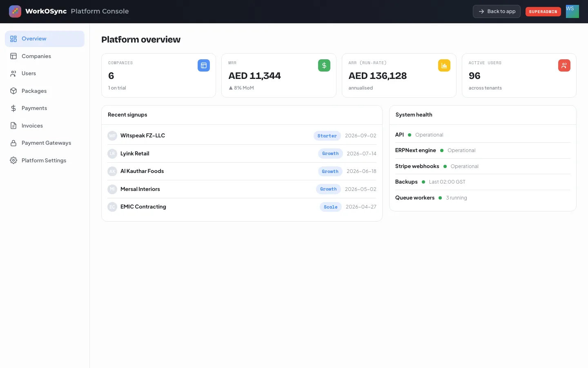The height and width of the screenshot is (368, 588).
Task: Click the 96 active users value
Action: point(474,76)
